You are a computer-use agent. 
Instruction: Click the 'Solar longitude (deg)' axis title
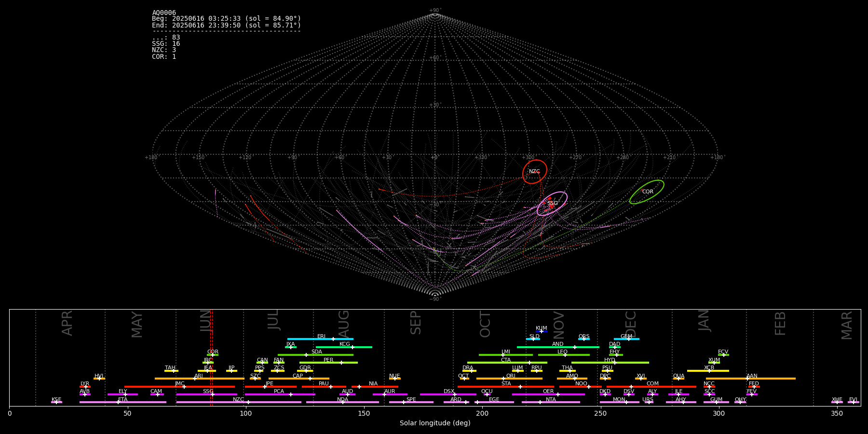pyautogui.click(x=435, y=423)
